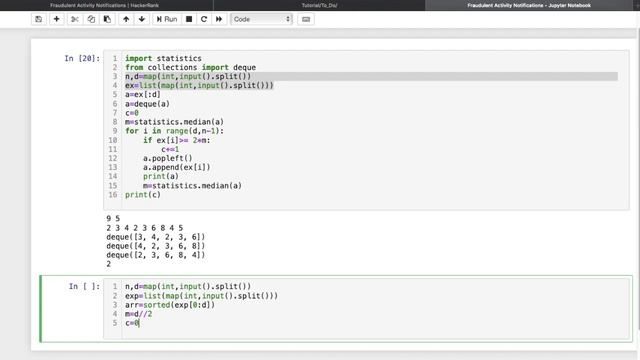Switch to the HackerRank Fraudulent Activity tab
The height and width of the screenshot is (360, 640).
coord(104,5)
